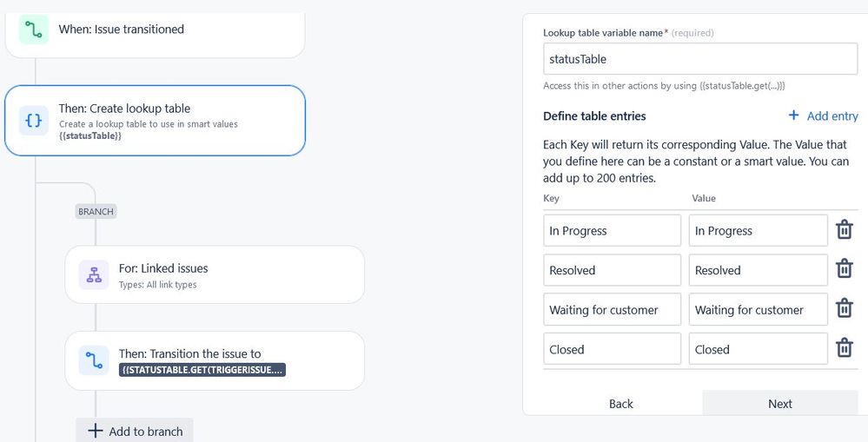Screen dimensions: 868x442
Task: Select the Create lookup table step
Action: pyautogui.click(x=155, y=121)
